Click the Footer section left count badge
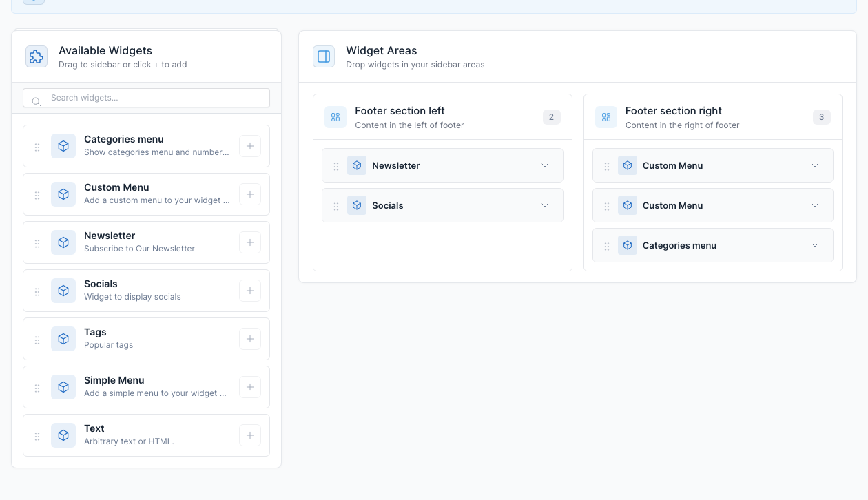The width and height of the screenshot is (868, 500). pos(551,117)
